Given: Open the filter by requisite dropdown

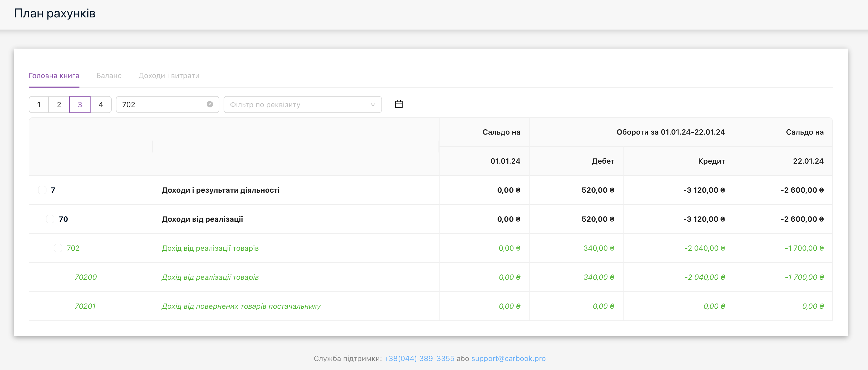Looking at the screenshot, I should point(302,105).
